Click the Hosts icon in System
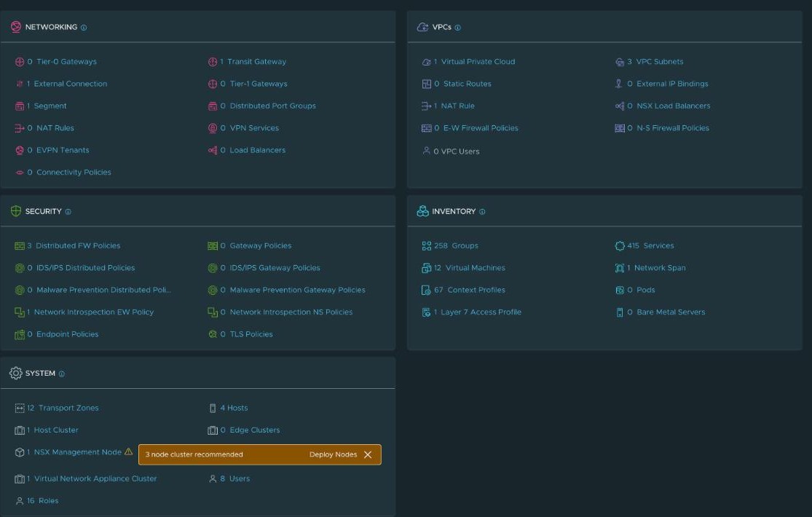The image size is (812, 517). (x=213, y=409)
